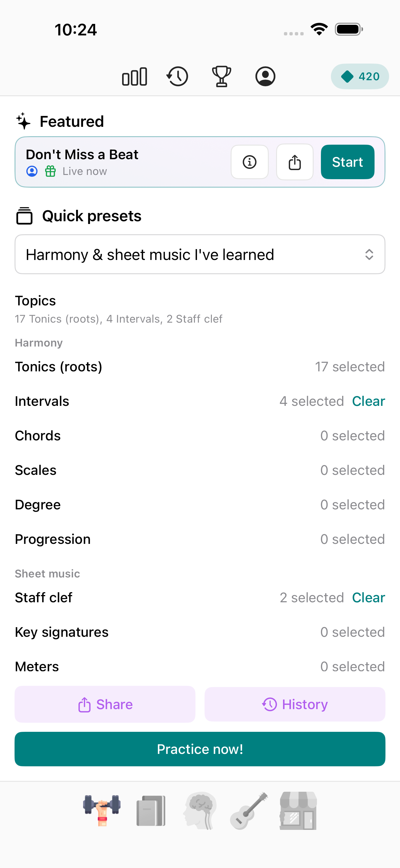Image resolution: width=400 pixels, height=868 pixels.
Task: Expand the Chords topic row
Action: tap(200, 436)
